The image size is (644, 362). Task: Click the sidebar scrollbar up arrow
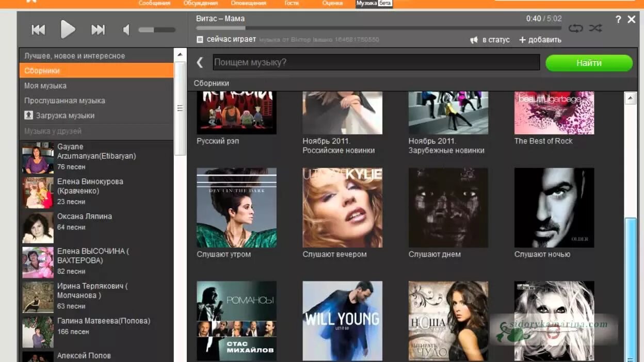(x=180, y=55)
